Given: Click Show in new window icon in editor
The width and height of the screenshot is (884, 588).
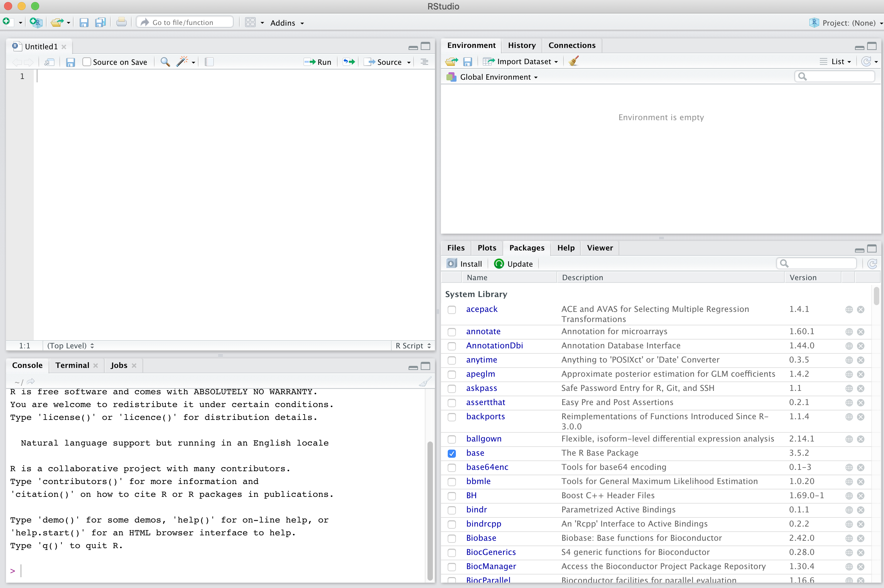Looking at the screenshot, I should click(50, 62).
